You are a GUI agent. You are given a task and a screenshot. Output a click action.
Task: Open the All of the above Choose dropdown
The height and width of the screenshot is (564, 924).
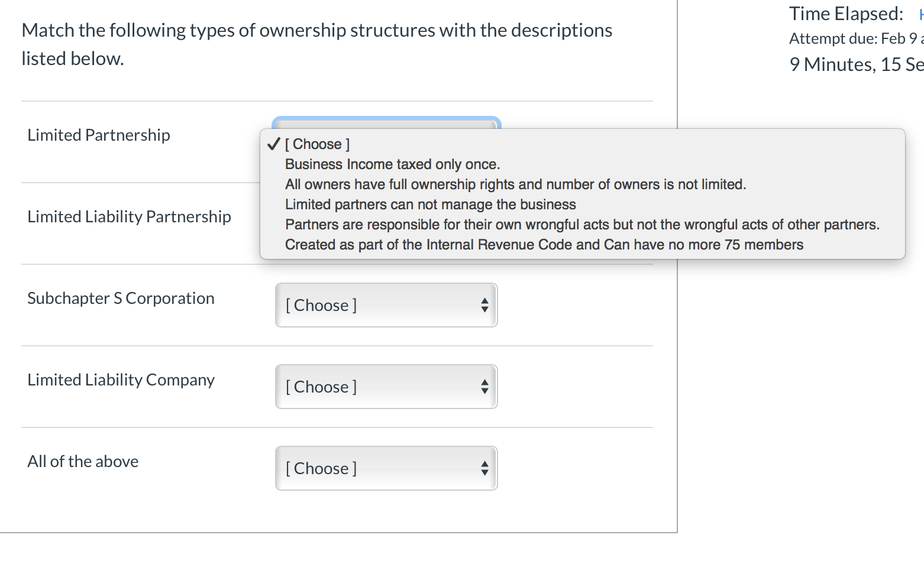pos(385,468)
